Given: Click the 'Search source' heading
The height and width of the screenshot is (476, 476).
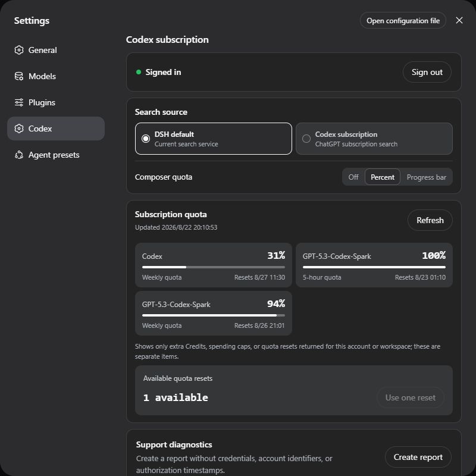Looking at the screenshot, I should tap(161, 112).
